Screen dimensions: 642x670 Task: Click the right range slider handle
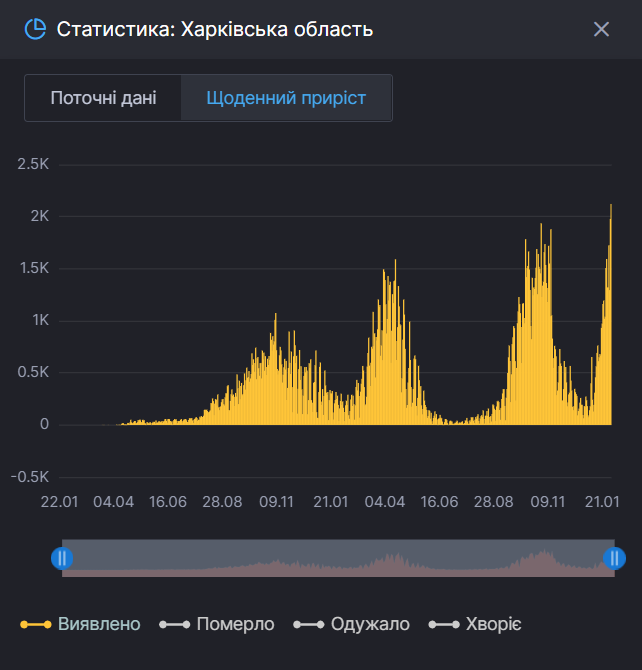[x=614, y=558]
